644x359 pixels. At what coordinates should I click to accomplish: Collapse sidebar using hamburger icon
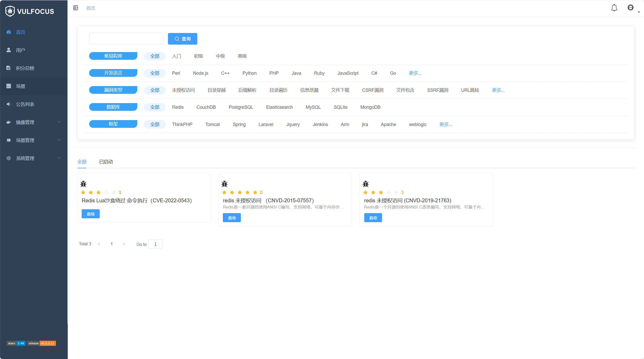[75, 8]
